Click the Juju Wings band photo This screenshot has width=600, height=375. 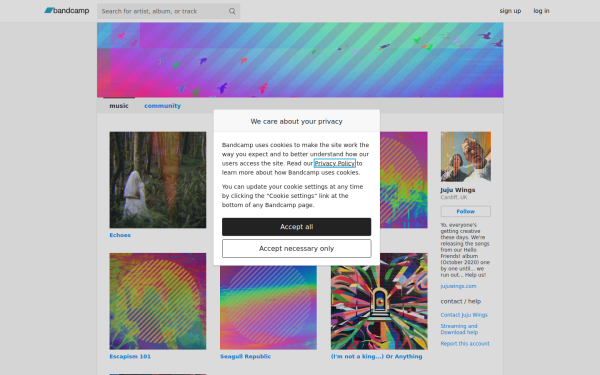[x=466, y=157]
